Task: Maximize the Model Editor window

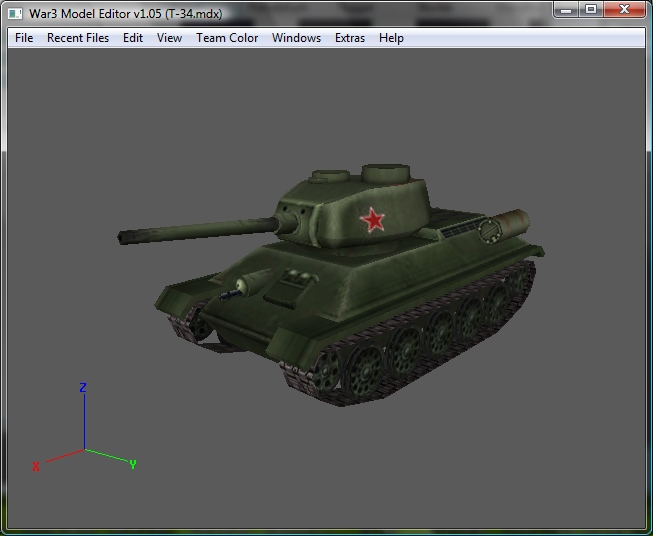Action: point(591,10)
